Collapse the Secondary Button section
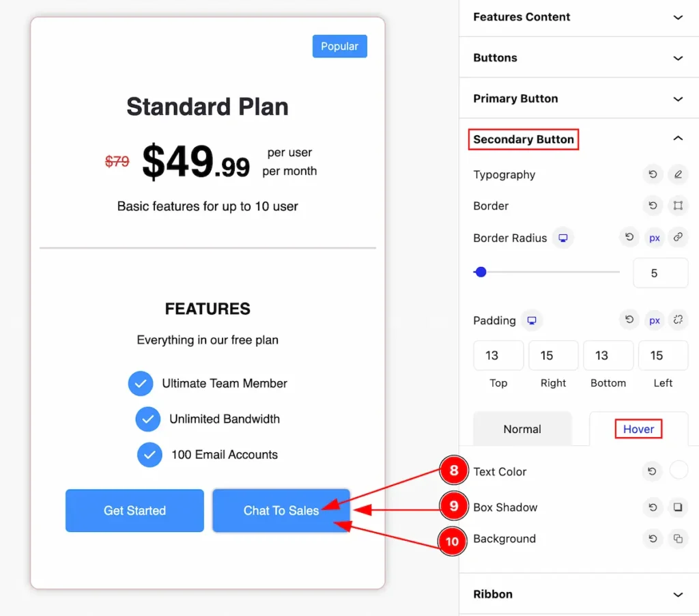 click(579, 139)
